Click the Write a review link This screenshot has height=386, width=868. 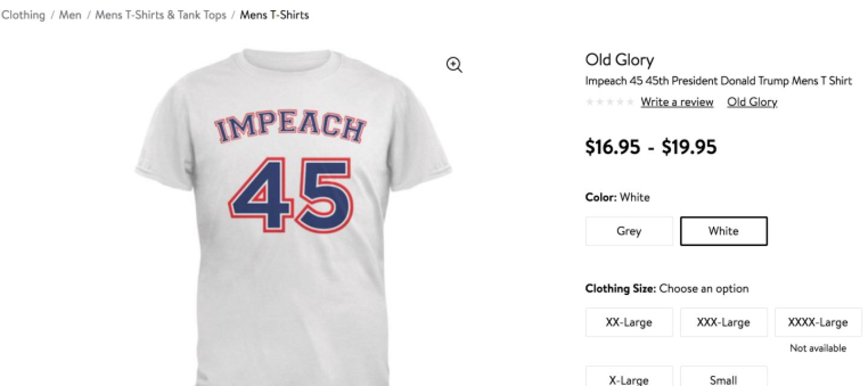677,102
